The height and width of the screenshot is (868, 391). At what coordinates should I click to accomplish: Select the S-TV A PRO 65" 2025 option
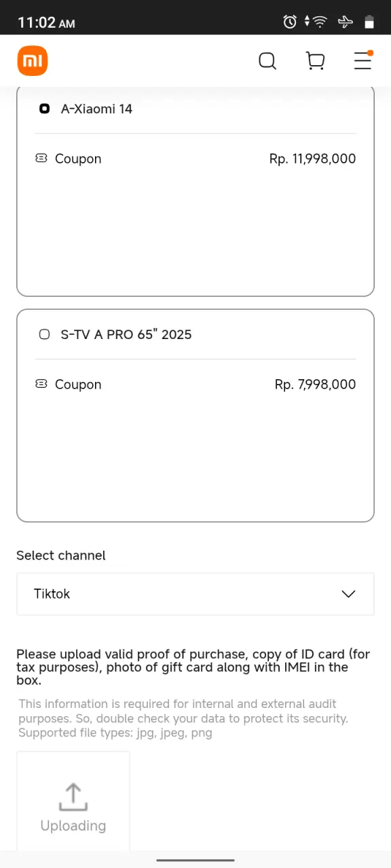pyautogui.click(x=44, y=334)
